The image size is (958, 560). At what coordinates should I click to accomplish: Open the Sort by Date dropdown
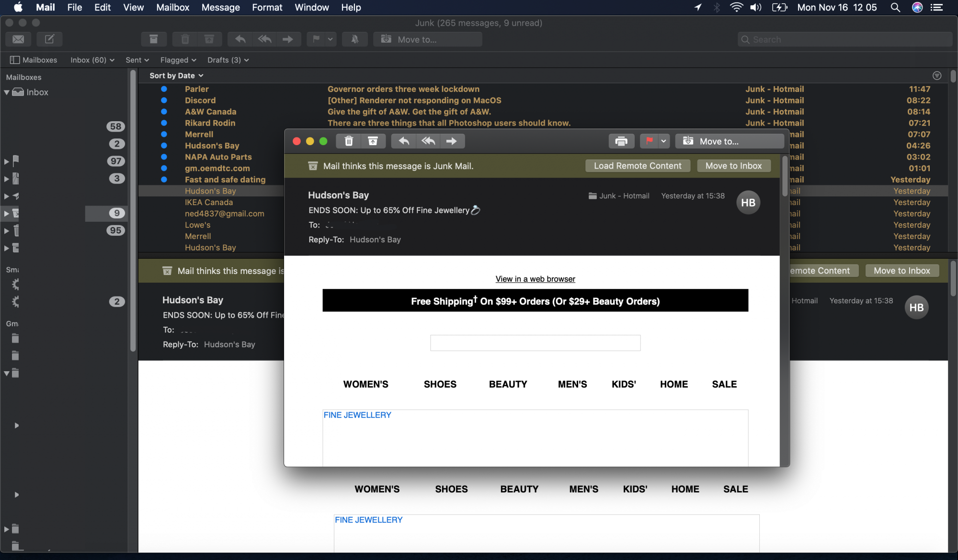176,76
